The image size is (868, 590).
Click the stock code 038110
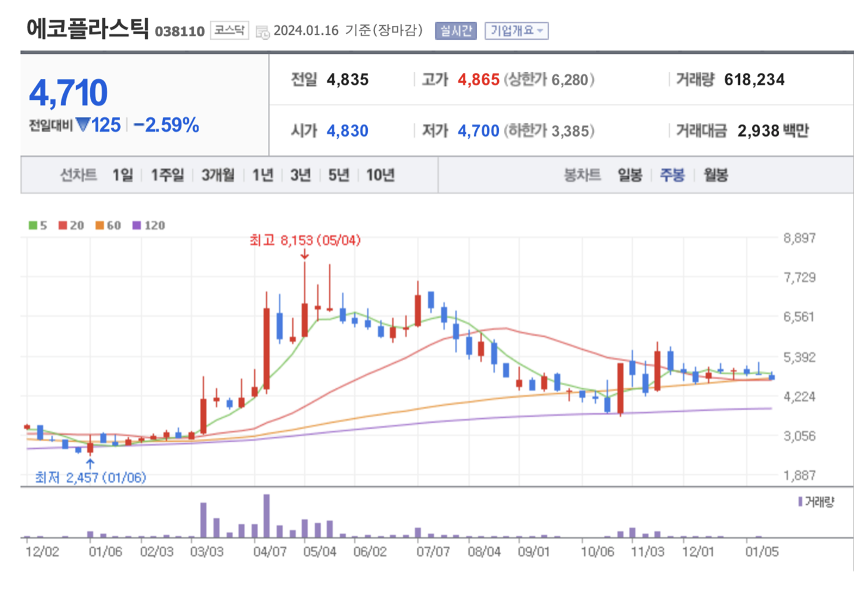[x=180, y=32]
